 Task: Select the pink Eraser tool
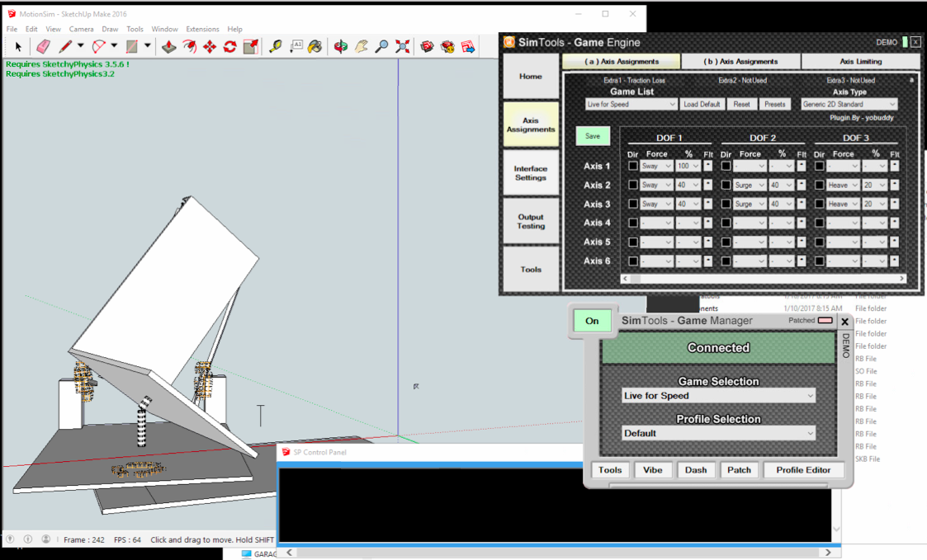click(x=43, y=47)
